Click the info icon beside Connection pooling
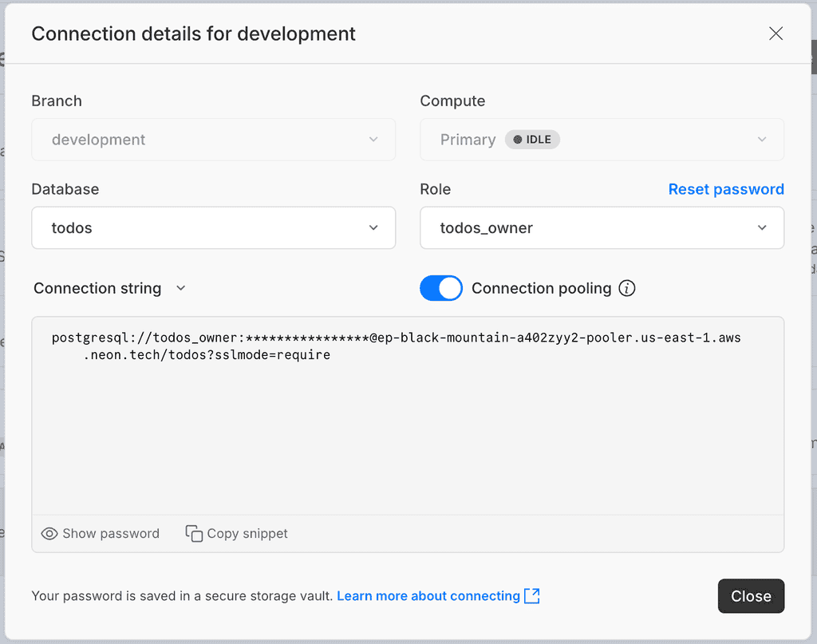The width and height of the screenshot is (817, 644). click(x=627, y=288)
